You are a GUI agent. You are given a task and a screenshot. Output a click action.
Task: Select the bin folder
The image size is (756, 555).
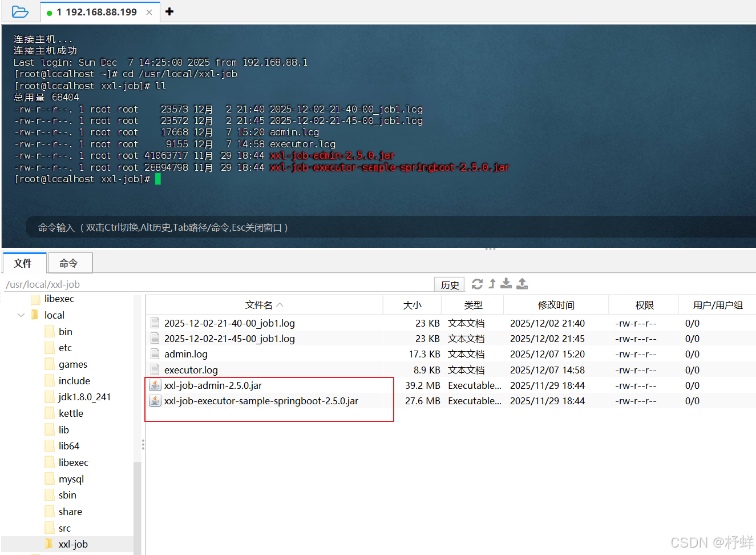(x=65, y=332)
